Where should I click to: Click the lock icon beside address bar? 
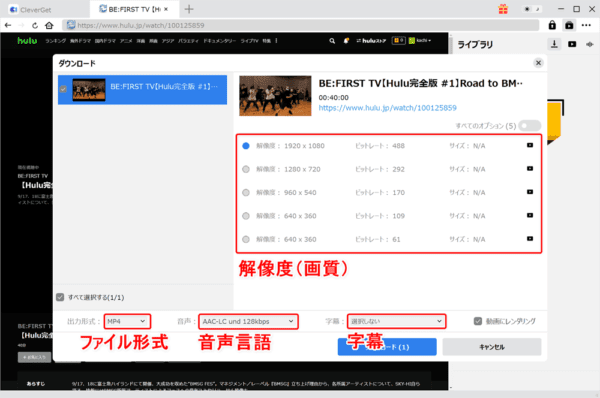click(x=552, y=25)
